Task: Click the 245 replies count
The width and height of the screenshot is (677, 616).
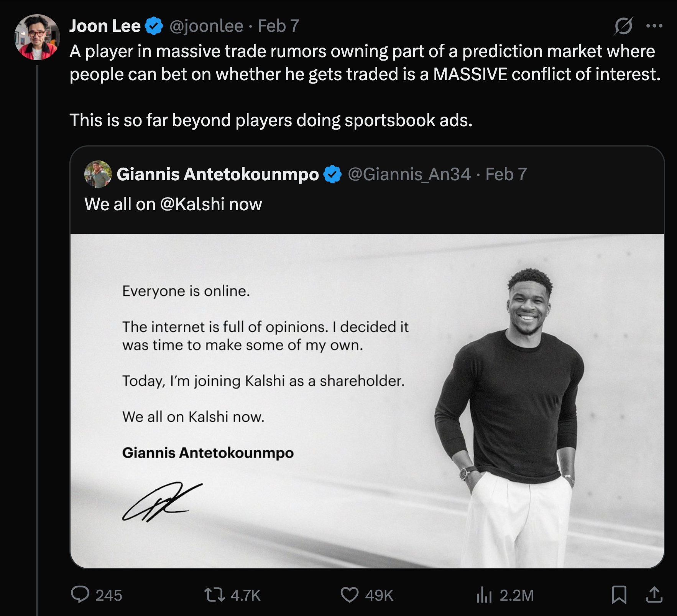Action: point(109,595)
